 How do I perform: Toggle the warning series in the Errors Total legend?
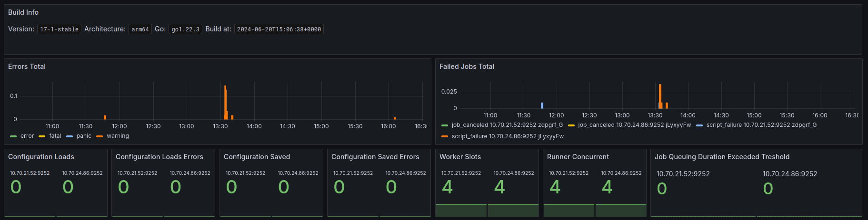[x=118, y=136]
